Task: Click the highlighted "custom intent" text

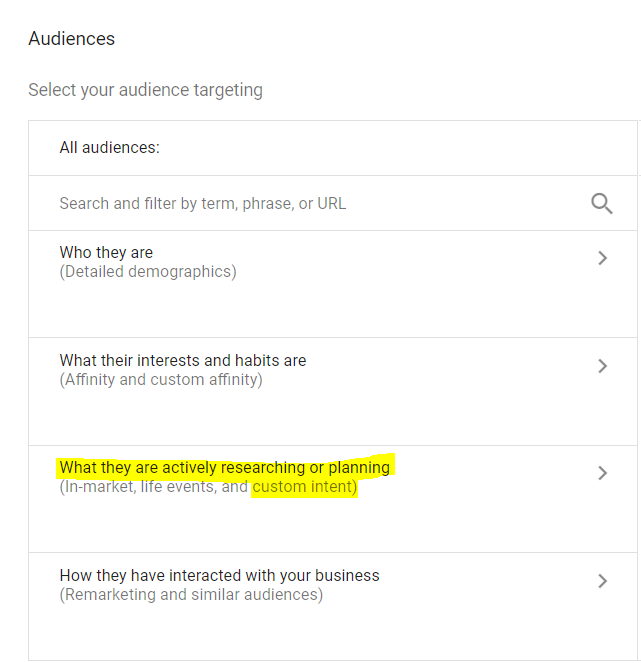Action: [305, 487]
